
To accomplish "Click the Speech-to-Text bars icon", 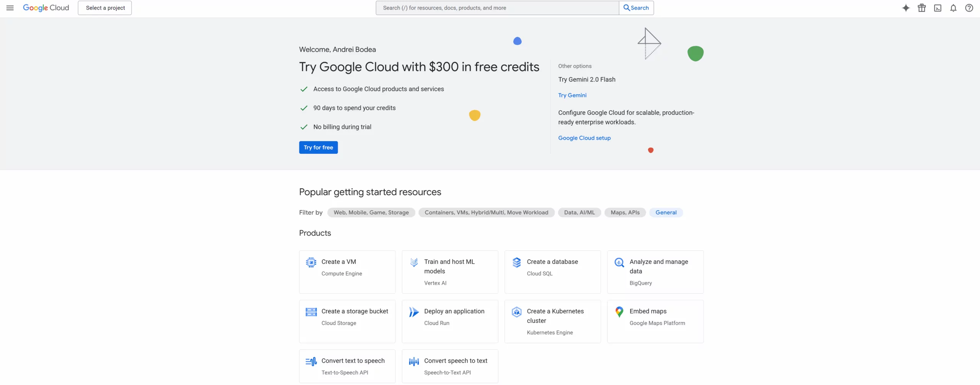I will (x=414, y=361).
